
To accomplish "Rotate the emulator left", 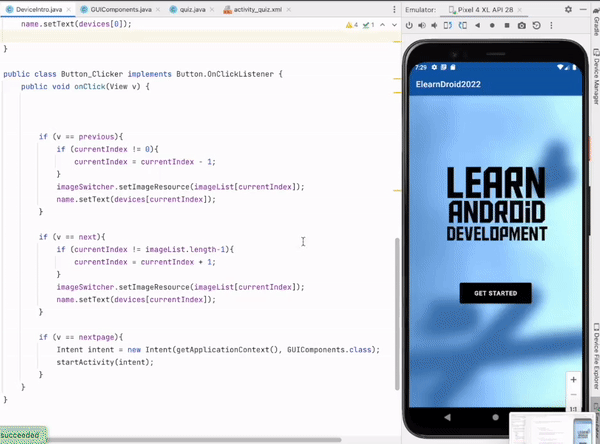I will pos(448,26).
